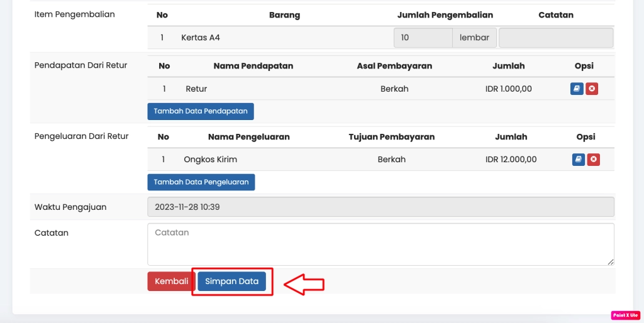This screenshot has height=323, width=644.
Task: Edit the Retur income entry
Action: click(x=577, y=89)
